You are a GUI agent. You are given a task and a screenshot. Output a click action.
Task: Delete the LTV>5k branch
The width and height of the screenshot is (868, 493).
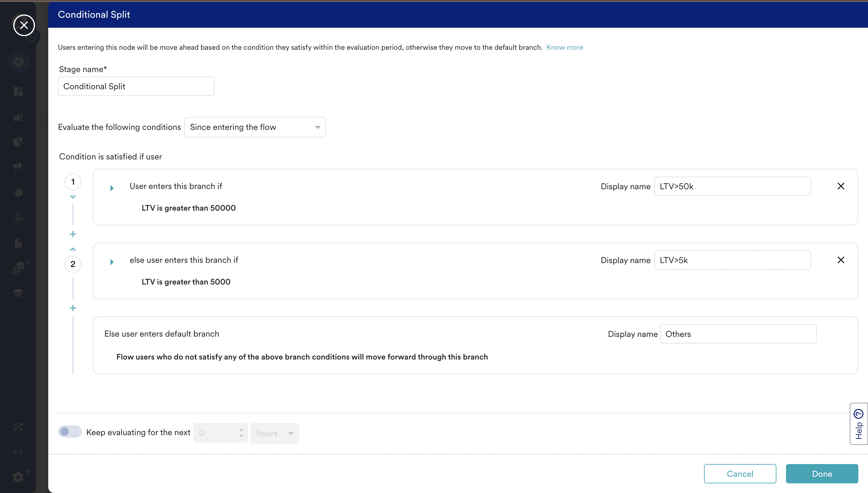click(841, 260)
